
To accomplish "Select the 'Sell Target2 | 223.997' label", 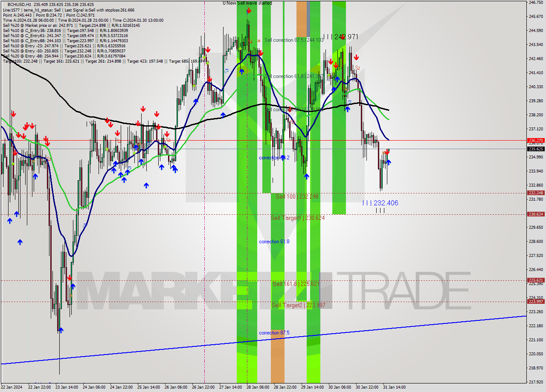I will point(299,305).
